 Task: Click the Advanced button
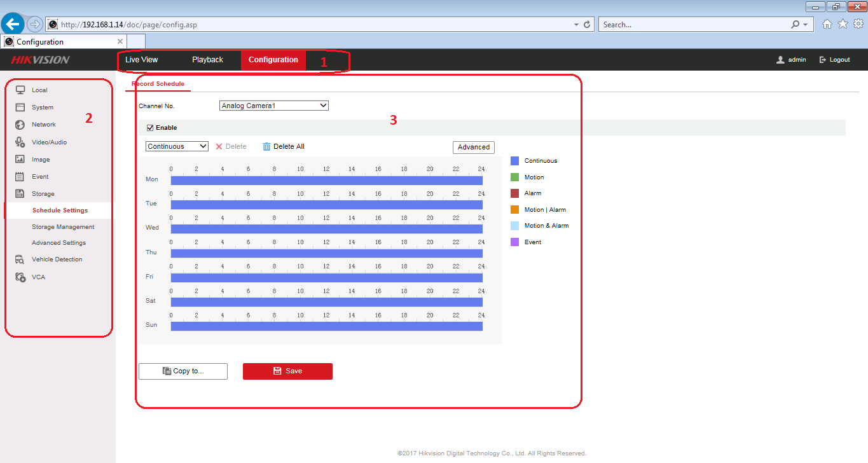tap(473, 147)
